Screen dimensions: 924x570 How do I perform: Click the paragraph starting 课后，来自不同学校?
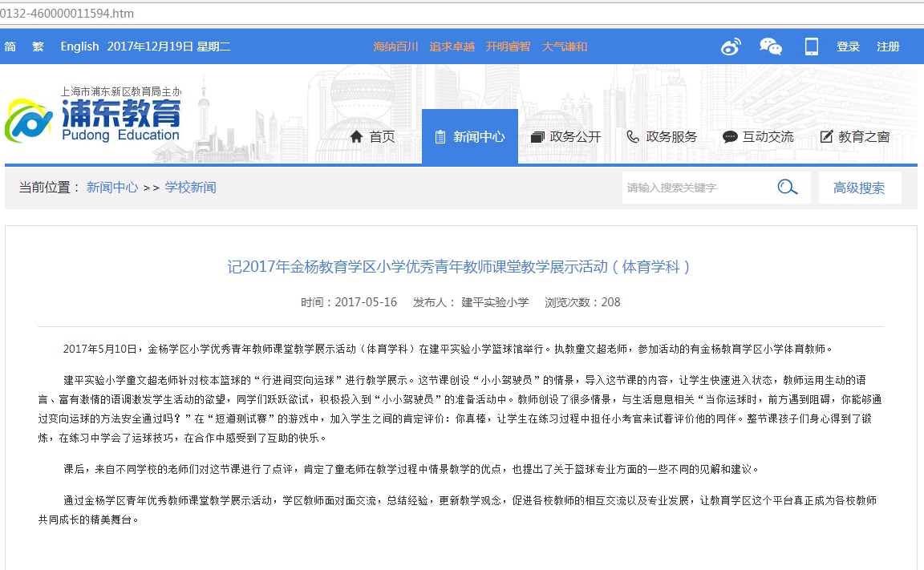412,469
